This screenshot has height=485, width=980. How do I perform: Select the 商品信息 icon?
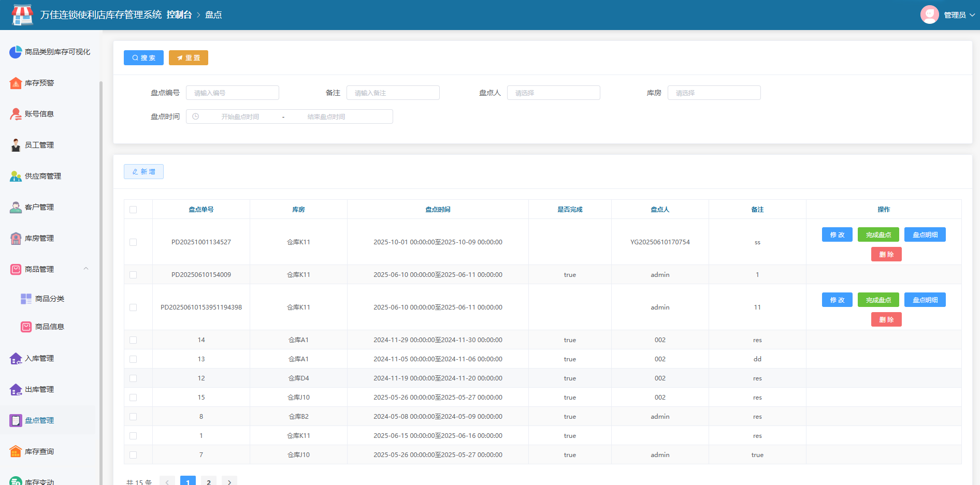26,327
